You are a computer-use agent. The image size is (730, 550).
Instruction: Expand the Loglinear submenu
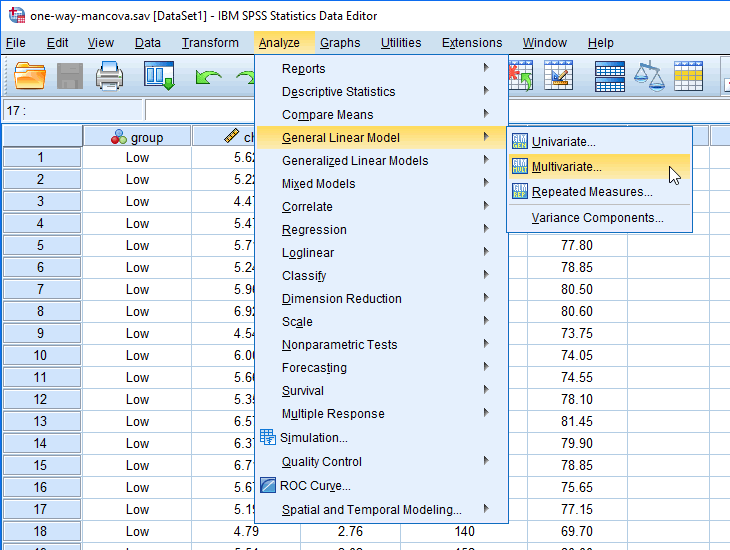pos(381,252)
